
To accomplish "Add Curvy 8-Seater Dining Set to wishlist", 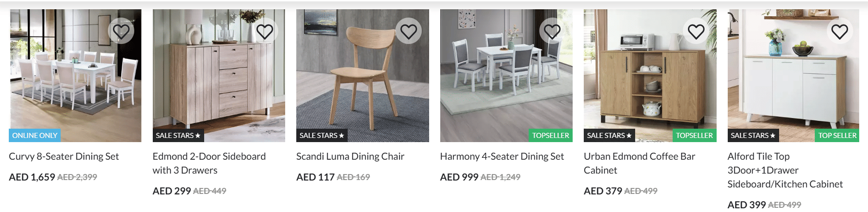I will (x=121, y=31).
